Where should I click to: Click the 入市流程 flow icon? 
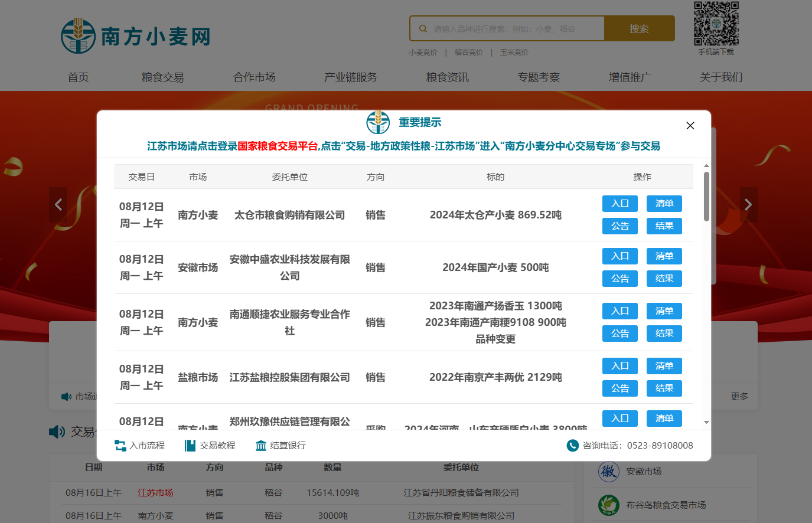(120, 446)
